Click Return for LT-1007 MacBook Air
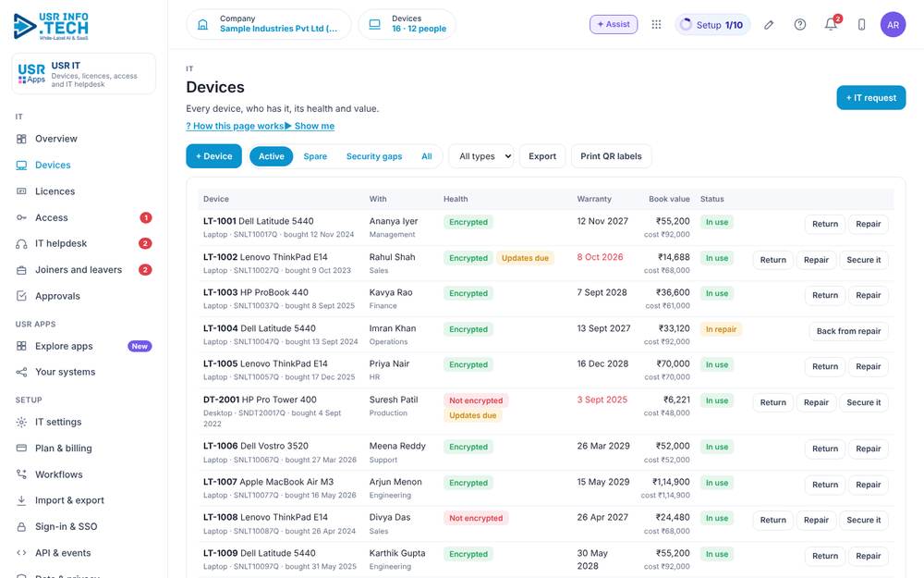This screenshot has height=578, width=924. coord(825,485)
